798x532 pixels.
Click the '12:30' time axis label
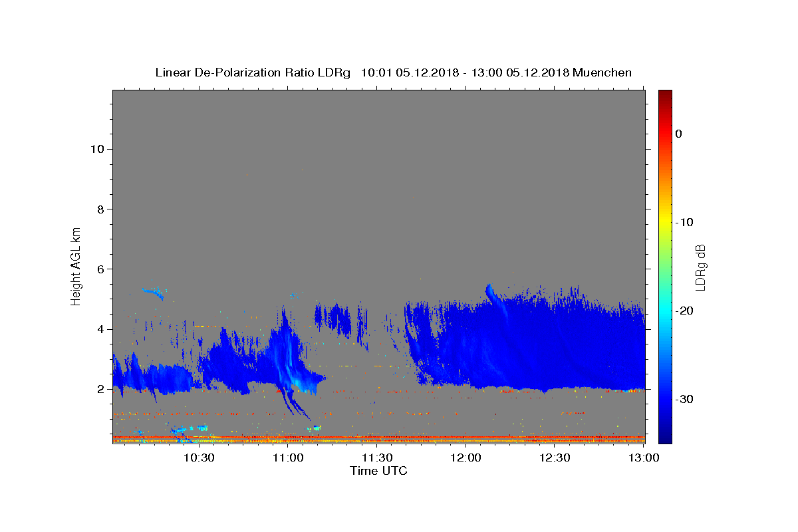pos(555,458)
